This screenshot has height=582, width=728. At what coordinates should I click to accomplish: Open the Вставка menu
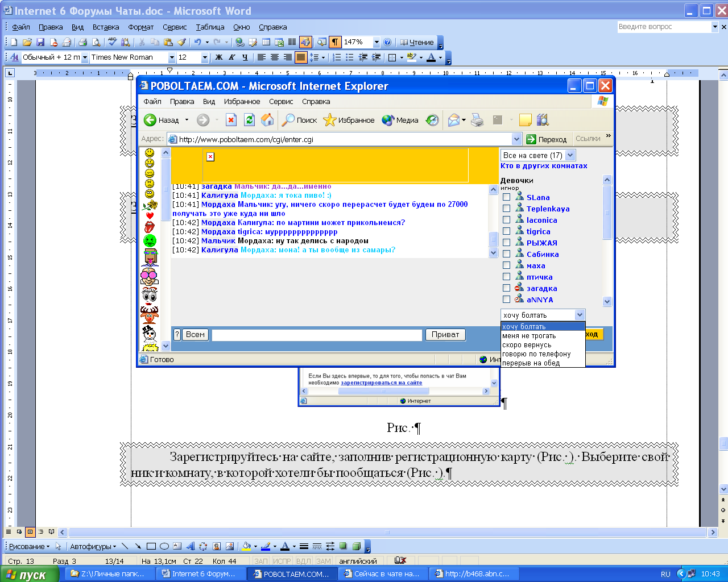point(106,27)
